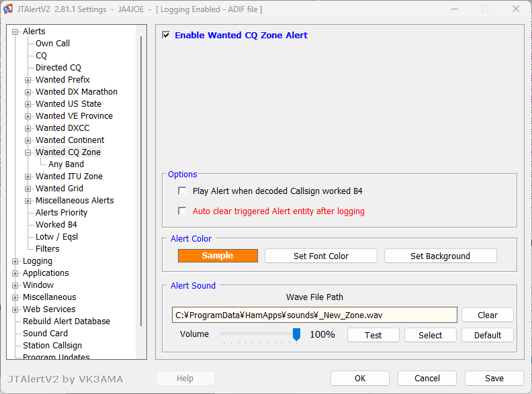Select the Wanted Grid tree label

[x=59, y=189]
